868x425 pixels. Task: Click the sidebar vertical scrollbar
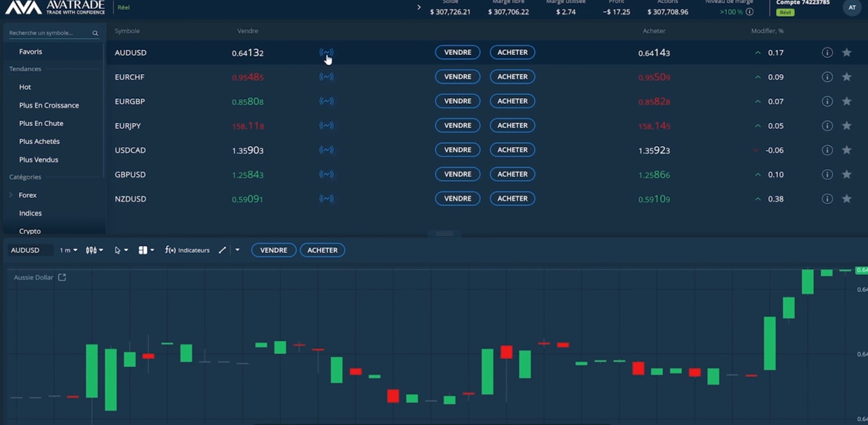[103, 110]
